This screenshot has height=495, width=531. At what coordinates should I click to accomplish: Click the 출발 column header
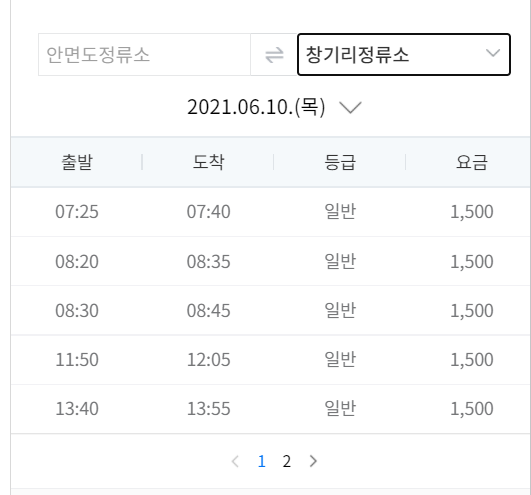[x=77, y=162]
